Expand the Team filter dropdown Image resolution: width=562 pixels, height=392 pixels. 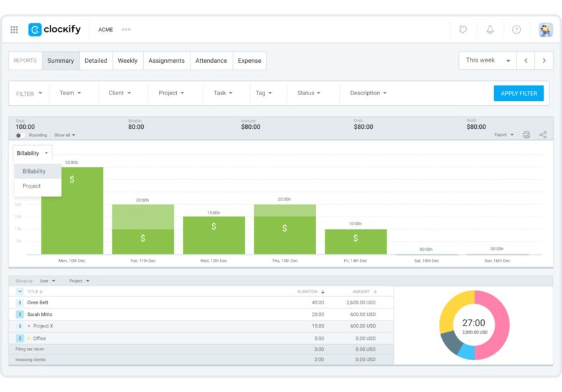point(70,93)
